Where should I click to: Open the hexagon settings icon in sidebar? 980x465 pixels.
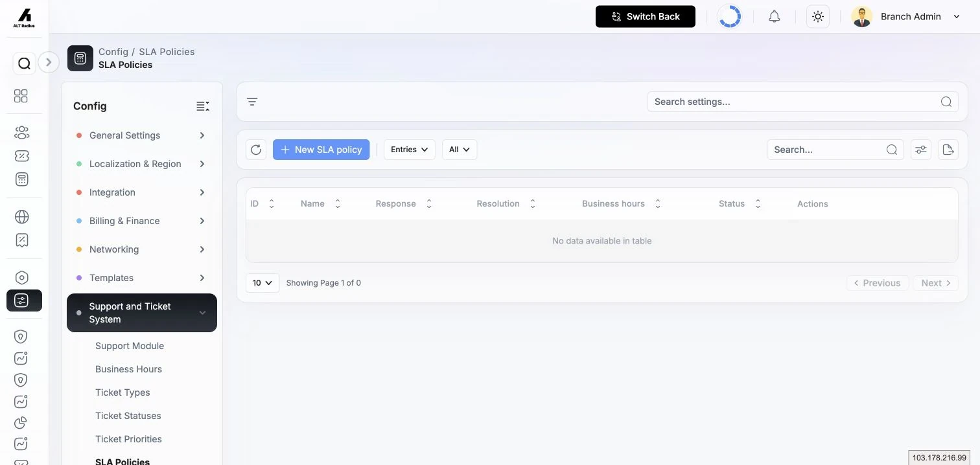21,278
